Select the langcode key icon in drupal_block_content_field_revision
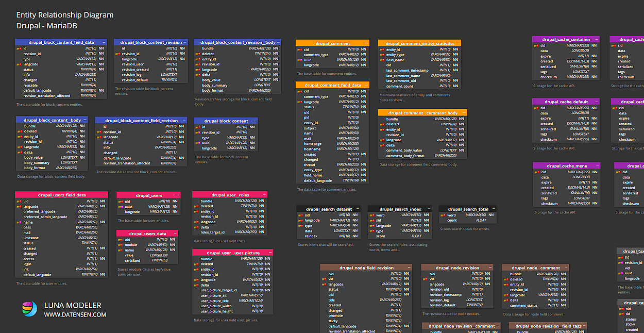This screenshot has width=644, height=333. 98,137
